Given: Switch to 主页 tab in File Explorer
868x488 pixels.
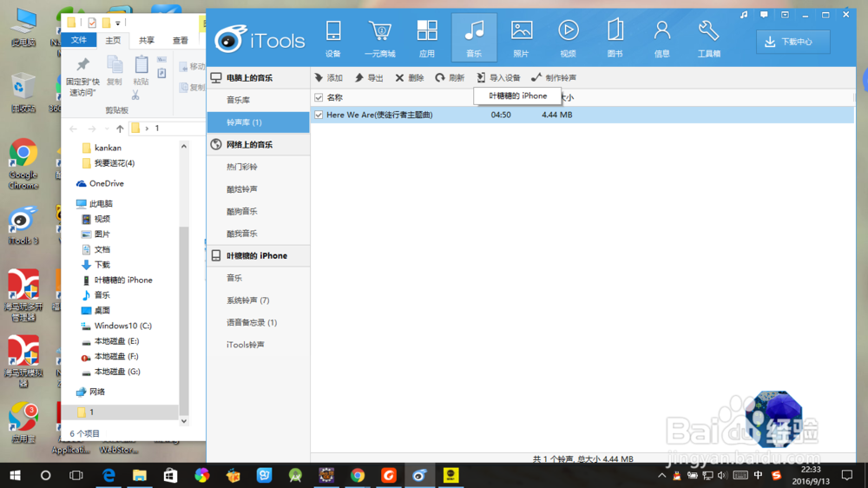Looking at the screenshot, I should tap(113, 40).
